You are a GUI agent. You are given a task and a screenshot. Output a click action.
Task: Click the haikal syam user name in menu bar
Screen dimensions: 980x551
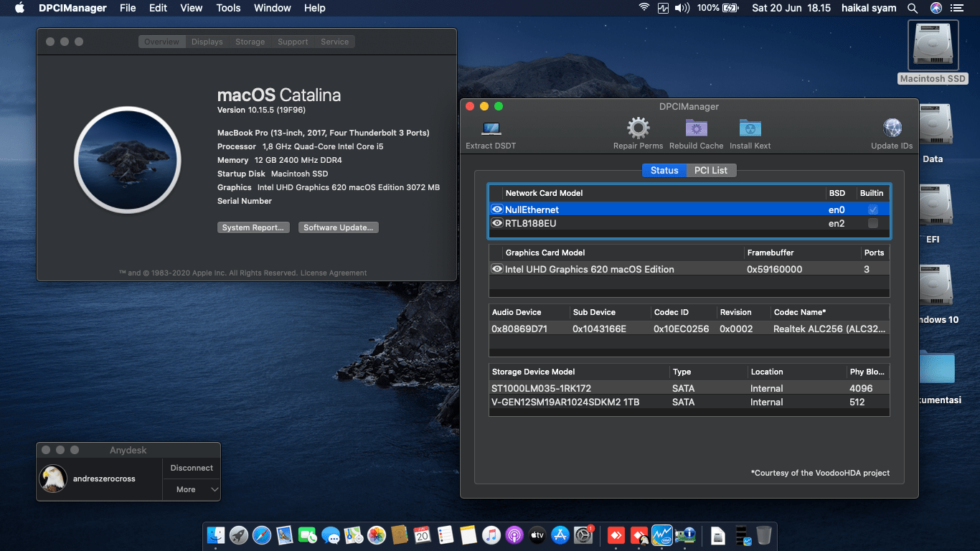click(x=869, y=8)
